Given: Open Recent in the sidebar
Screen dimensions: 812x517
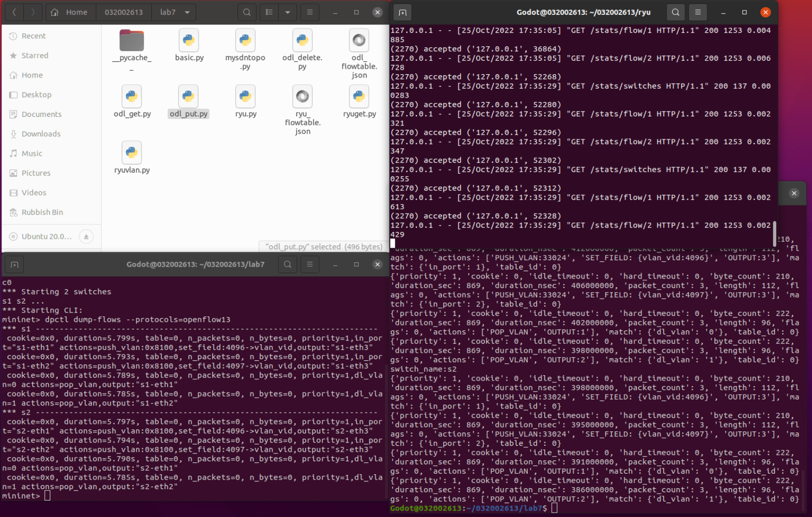Looking at the screenshot, I should pos(52,36).
